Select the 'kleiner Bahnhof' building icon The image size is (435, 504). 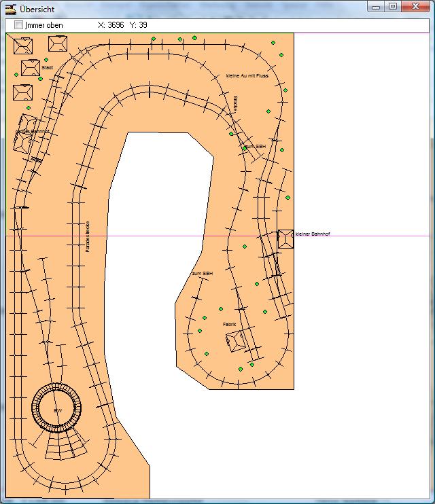point(285,238)
